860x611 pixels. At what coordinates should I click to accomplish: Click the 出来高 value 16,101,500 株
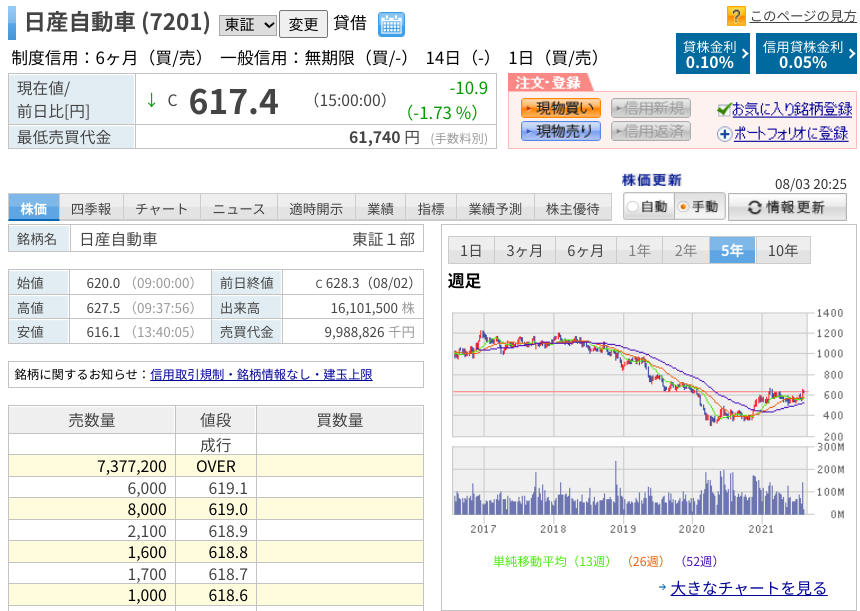coord(372,308)
